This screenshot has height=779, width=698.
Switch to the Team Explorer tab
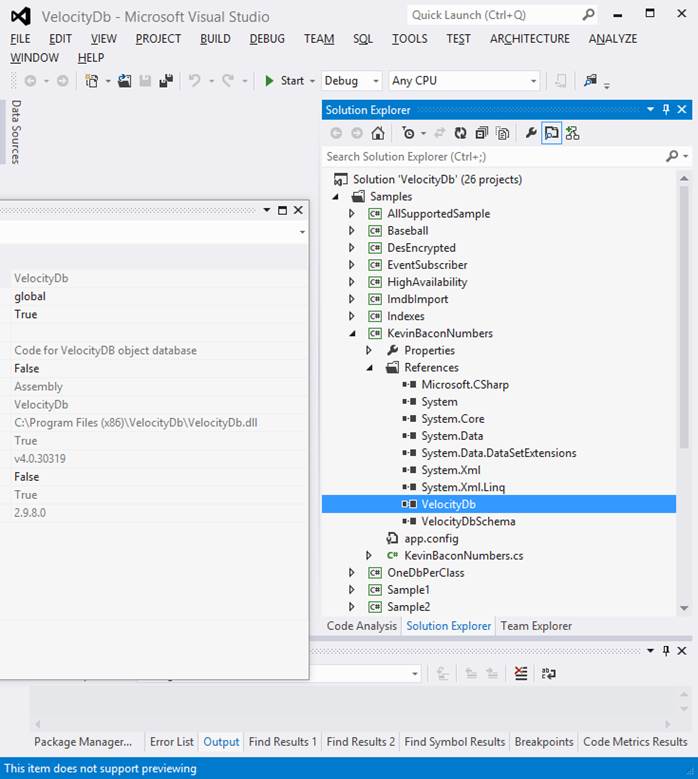pyautogui.click(x=536, y=626)
